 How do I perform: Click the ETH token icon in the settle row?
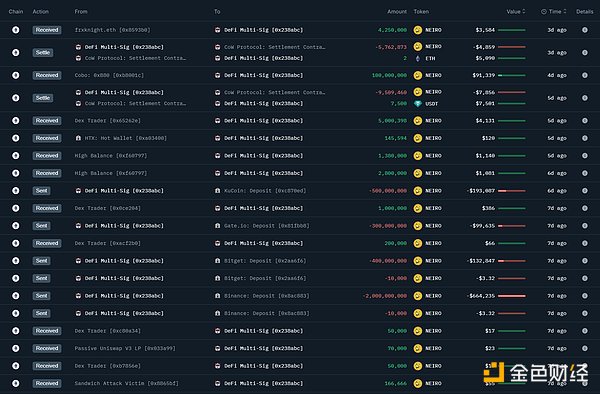(x=418, y=58)
